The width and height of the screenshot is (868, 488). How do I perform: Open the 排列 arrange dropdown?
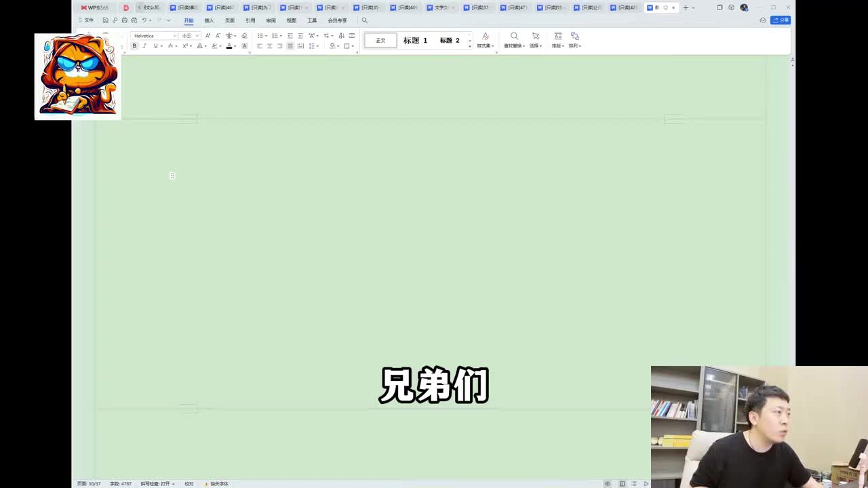pyautogui.click(x=574, y=40)
